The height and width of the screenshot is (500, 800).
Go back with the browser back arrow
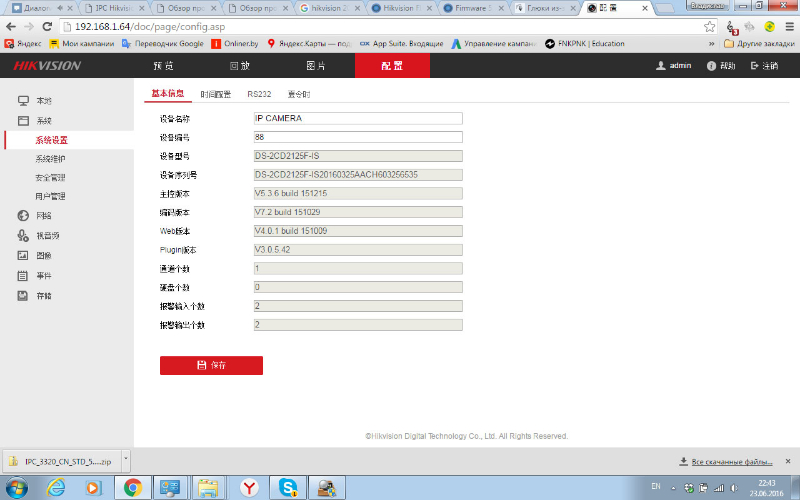(11, 27)
